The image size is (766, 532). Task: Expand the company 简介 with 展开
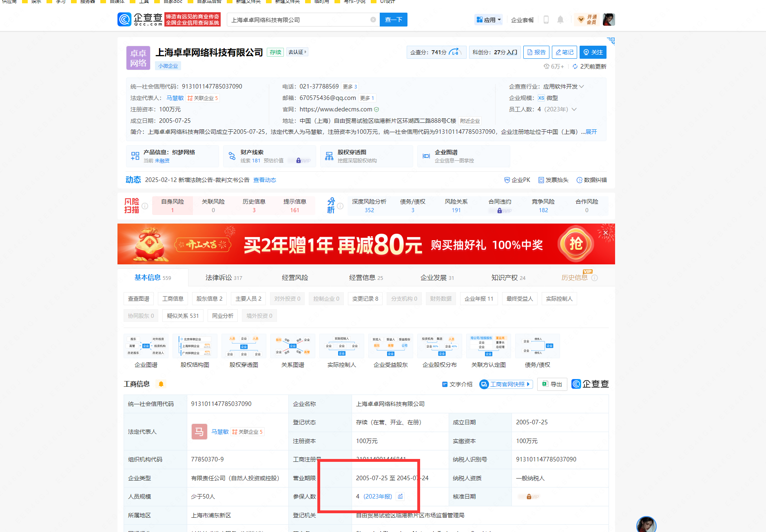591,132
